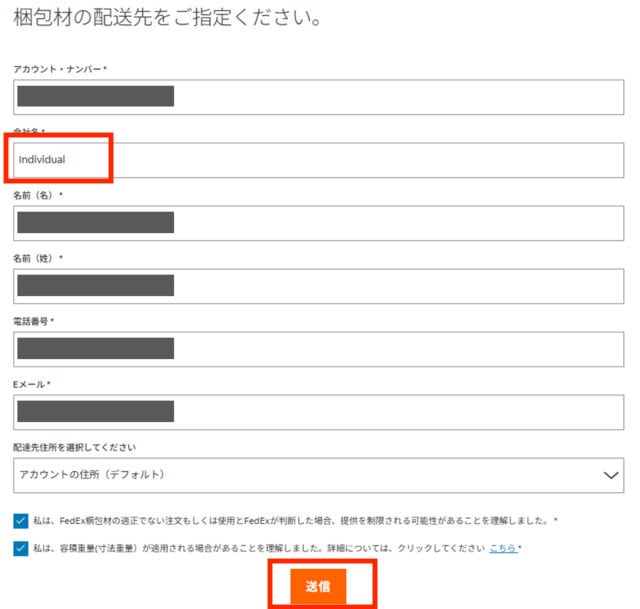Click the 名前（姓） label
Viewport: 640px width, 609px height.
click(x=36, y=258)
